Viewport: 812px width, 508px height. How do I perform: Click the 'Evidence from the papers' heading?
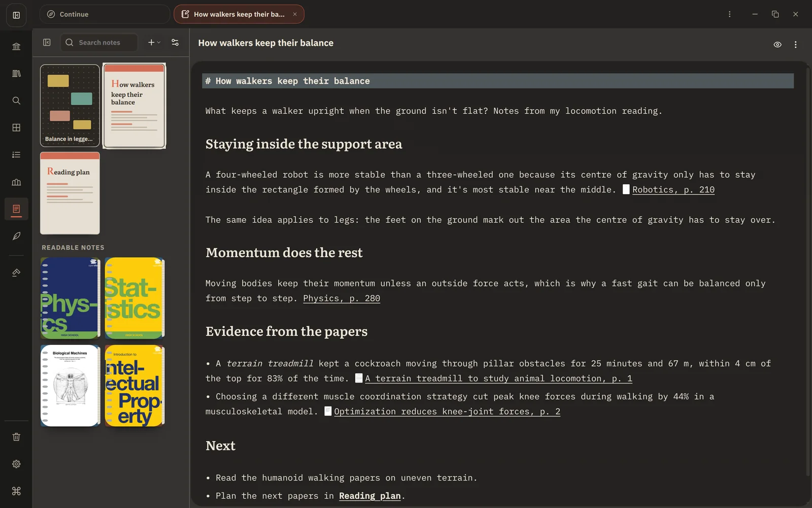tap(286, 332)
